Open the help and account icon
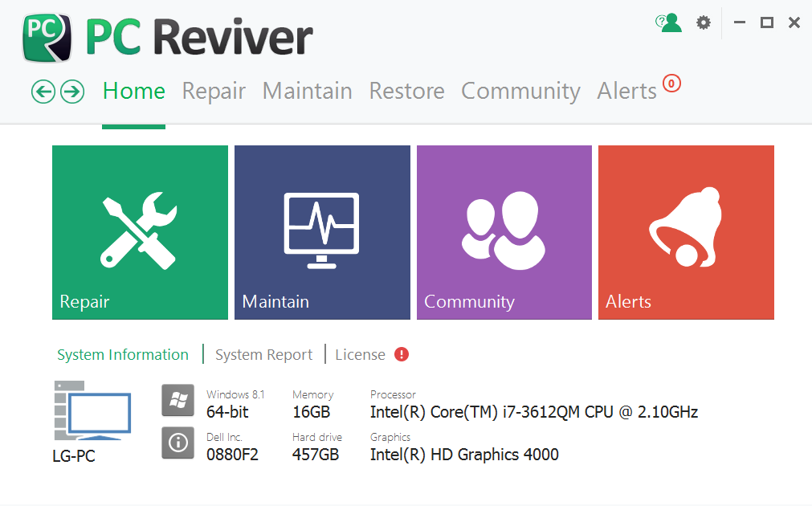Image resolution: width=812 pixels, height=506 pixels. click(x=668, y=22)
